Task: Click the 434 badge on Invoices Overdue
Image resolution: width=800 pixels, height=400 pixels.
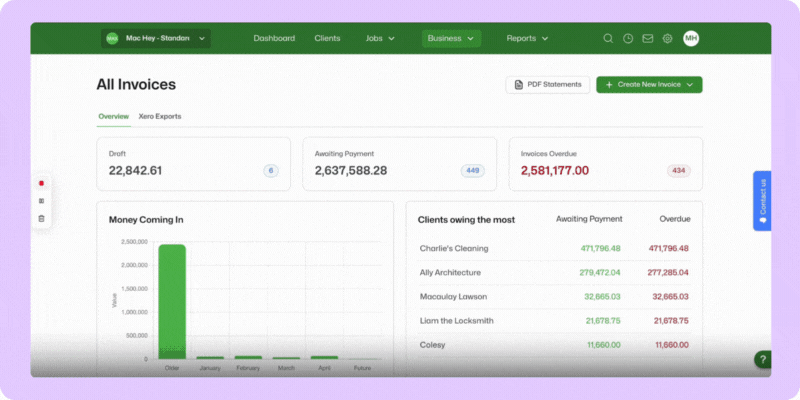Action: [x=679, y=171]
